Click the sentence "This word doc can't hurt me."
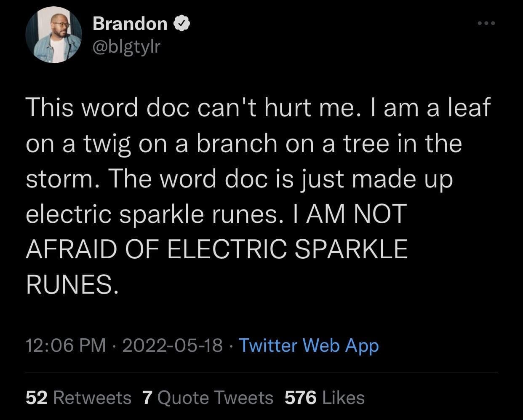Screen dimensions: 523x420 [x=192, y=108]
